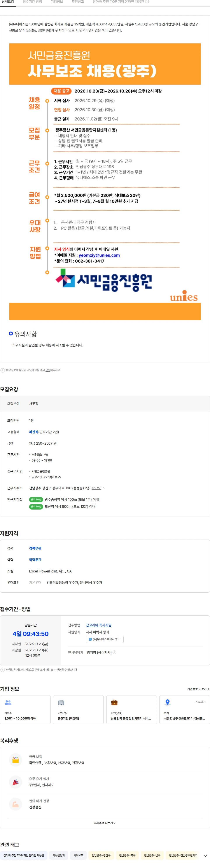Click the yeomziy@unies.com email link
Viewport: 210px width, 868px height.
[x=99, y=255]
